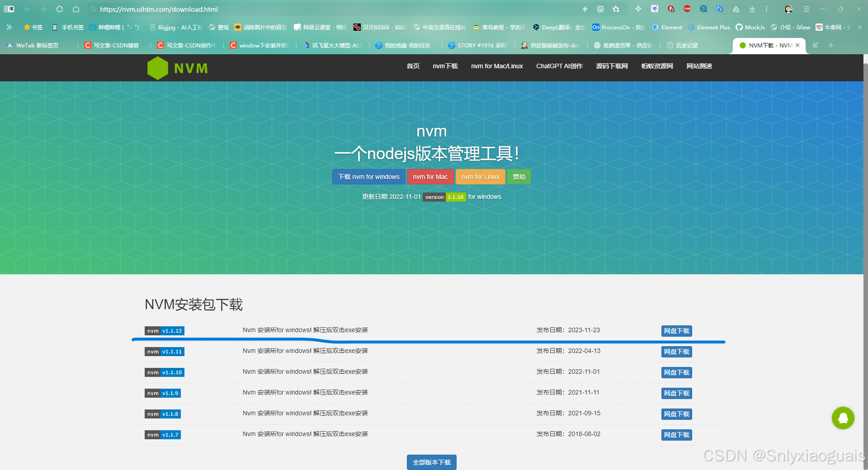Click the 全部版本下载 button
Image resolution: width=868 pixels, height=470 pixels.
431,462
